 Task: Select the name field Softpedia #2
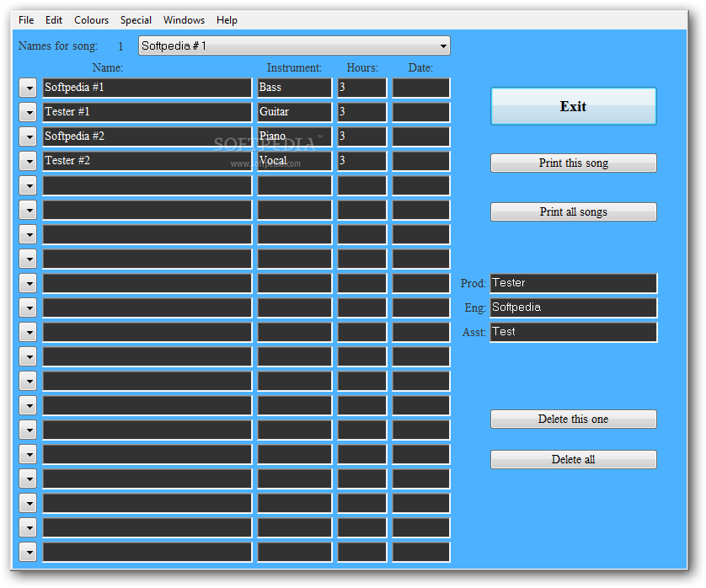pyautogui.click(x=147, y=136)
